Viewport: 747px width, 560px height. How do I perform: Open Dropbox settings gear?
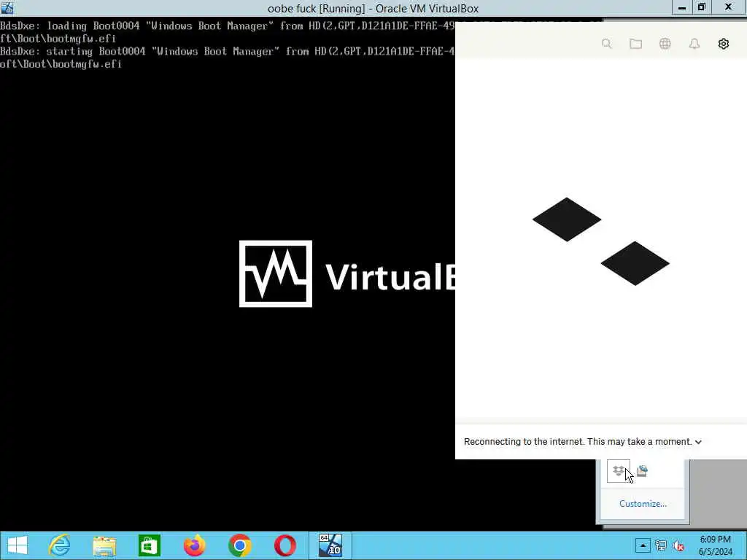[723, 44]
